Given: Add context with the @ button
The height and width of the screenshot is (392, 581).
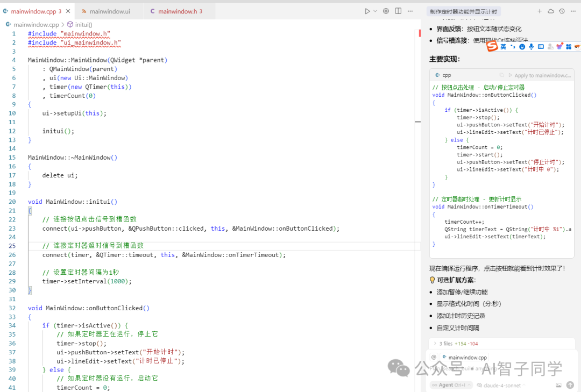Looking at the screenshot, I should tap(434, 357).
